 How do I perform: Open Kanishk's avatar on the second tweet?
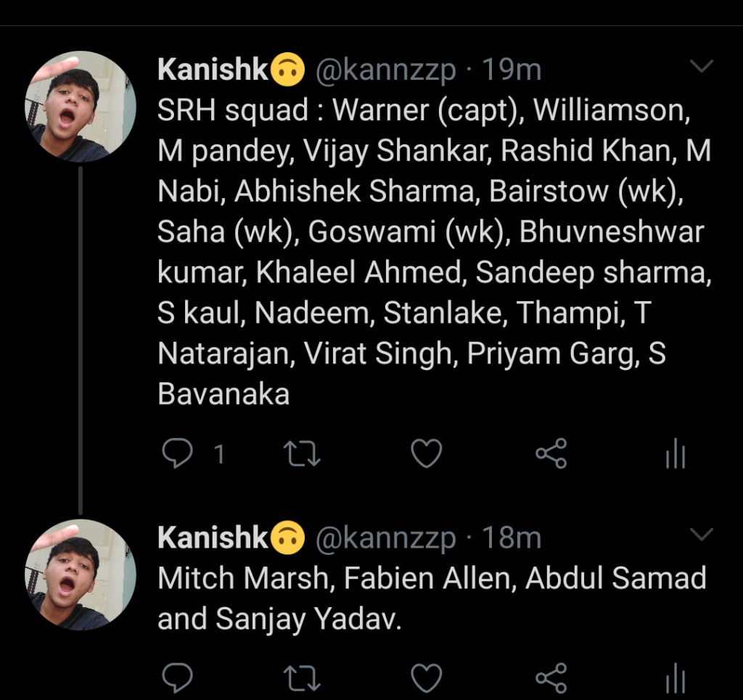(81, 574)
